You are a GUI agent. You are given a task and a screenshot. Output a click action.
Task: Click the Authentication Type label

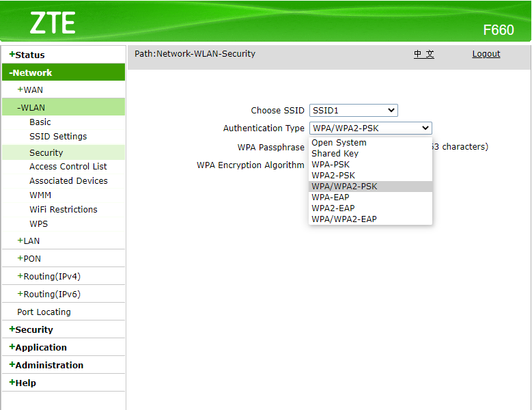tap(264, 128)
